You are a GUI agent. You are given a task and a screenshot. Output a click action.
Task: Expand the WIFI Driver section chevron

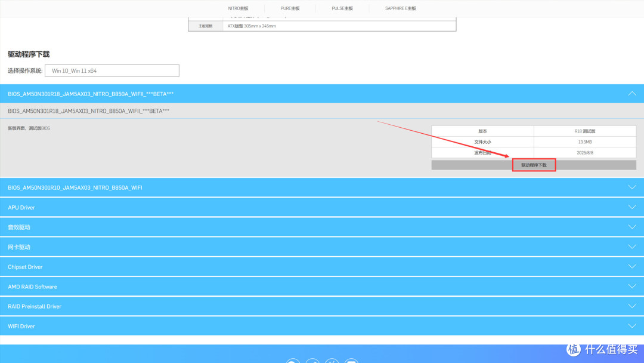(x=631, y=325)
